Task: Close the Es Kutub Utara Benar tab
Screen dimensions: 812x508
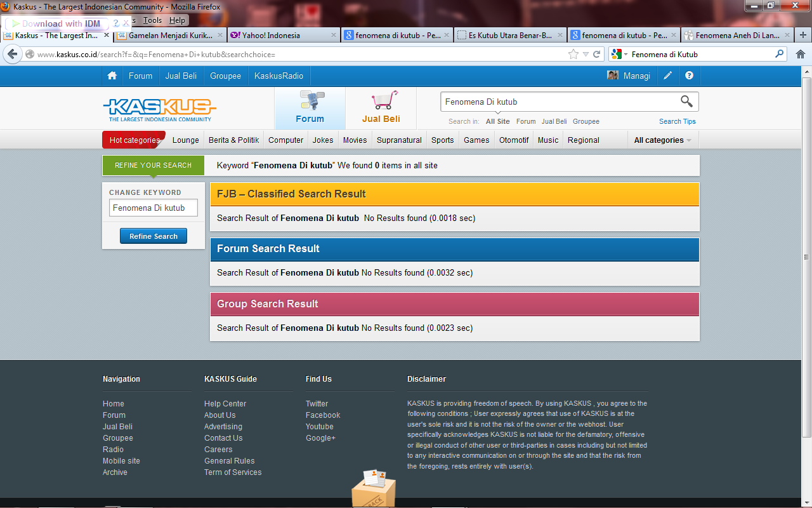Action: coord(560,36)
